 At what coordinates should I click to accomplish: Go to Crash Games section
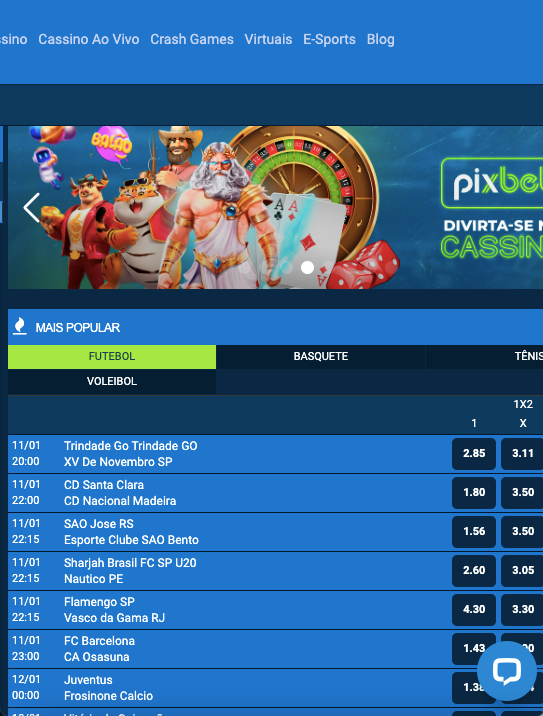192,39
